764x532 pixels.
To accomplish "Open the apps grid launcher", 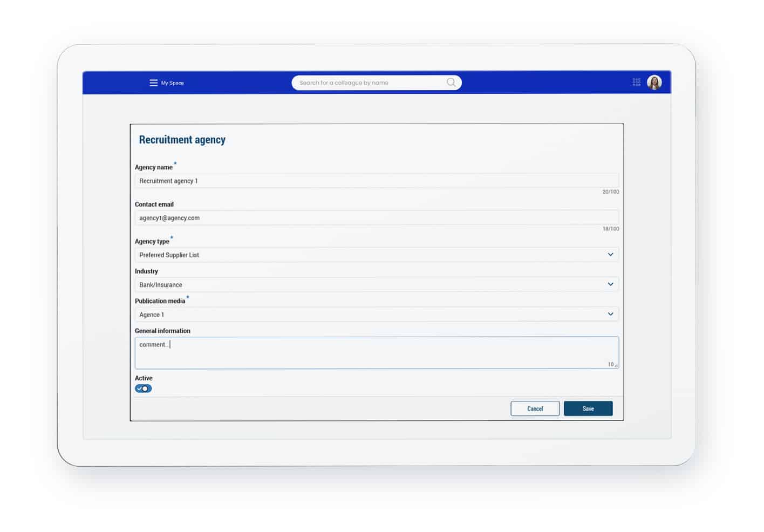I will (637, 83).
